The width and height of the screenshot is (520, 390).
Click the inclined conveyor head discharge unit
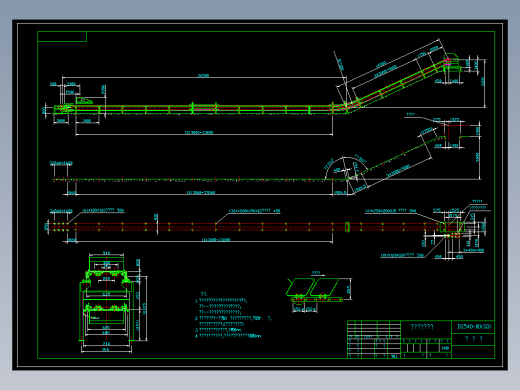(452, 62)
